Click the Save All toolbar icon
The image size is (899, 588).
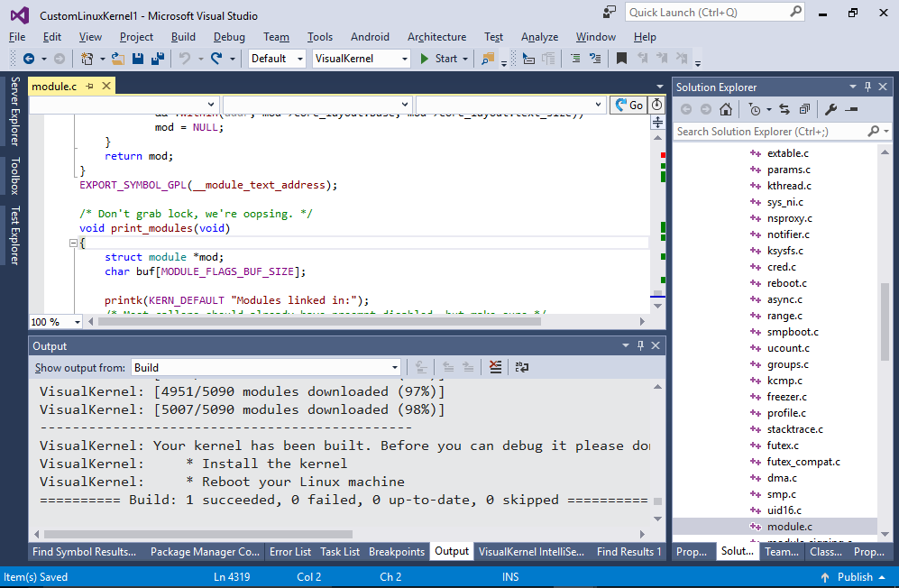(158, 59)
